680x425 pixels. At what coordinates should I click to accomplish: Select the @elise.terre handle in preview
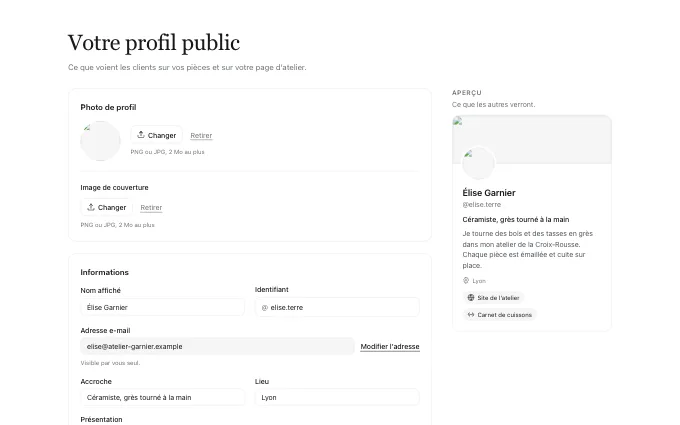coord(481,204)
